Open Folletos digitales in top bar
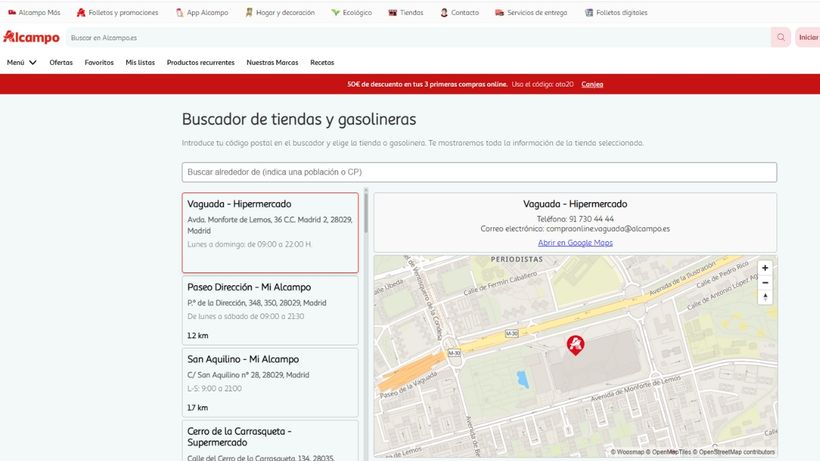Viewport: 820px width, 461px height. 615,13
